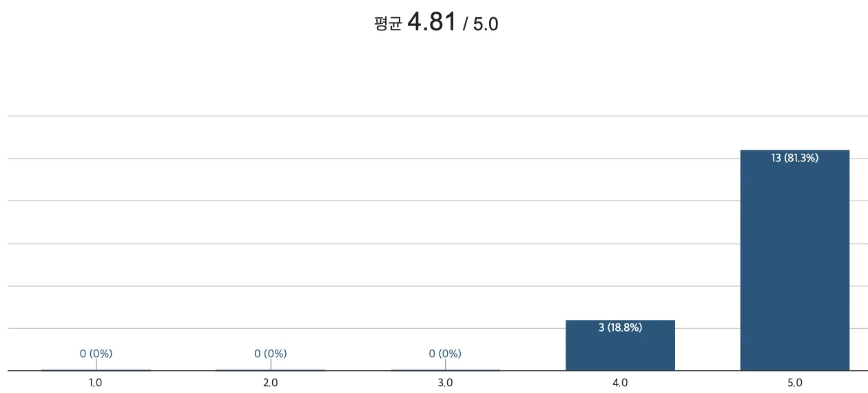Click the 3.0 x-axis label
The image size is (868, 393).
445,383
